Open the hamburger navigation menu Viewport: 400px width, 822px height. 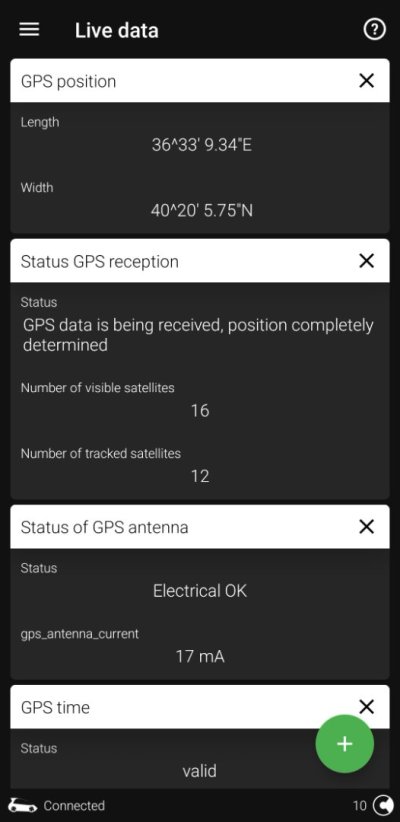click(29, 30)
